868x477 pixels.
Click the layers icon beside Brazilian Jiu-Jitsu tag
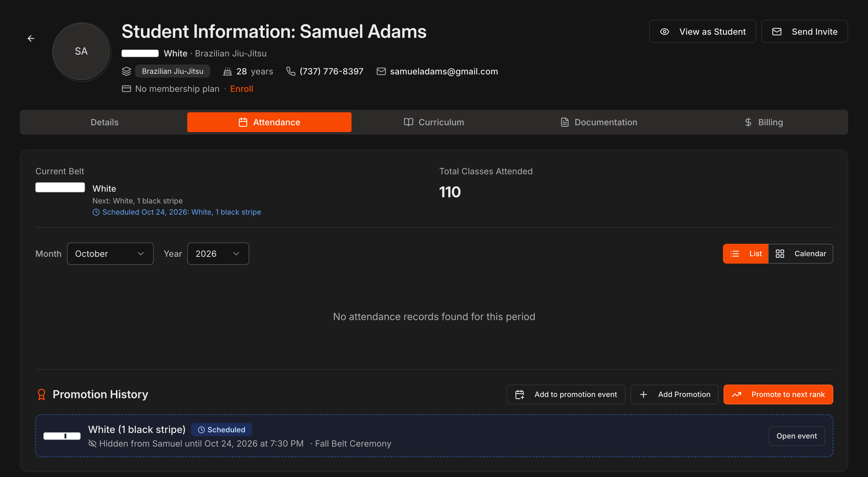tap(126, 71)
